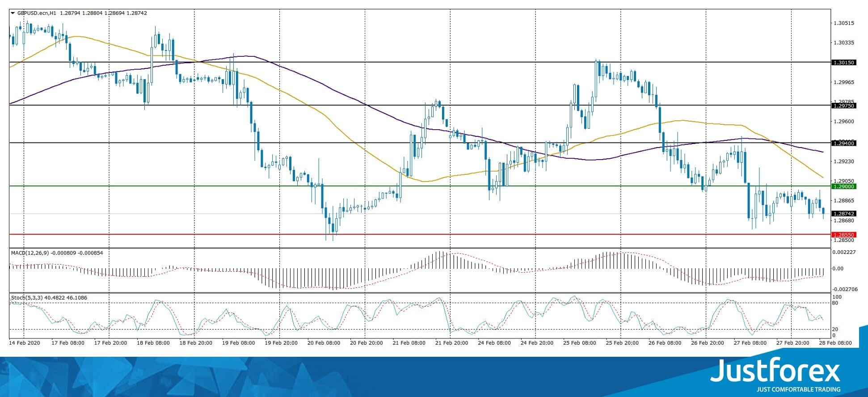
Task: Click the 24 Feb 20:00 time label
Action: click(x=536, y=343)
